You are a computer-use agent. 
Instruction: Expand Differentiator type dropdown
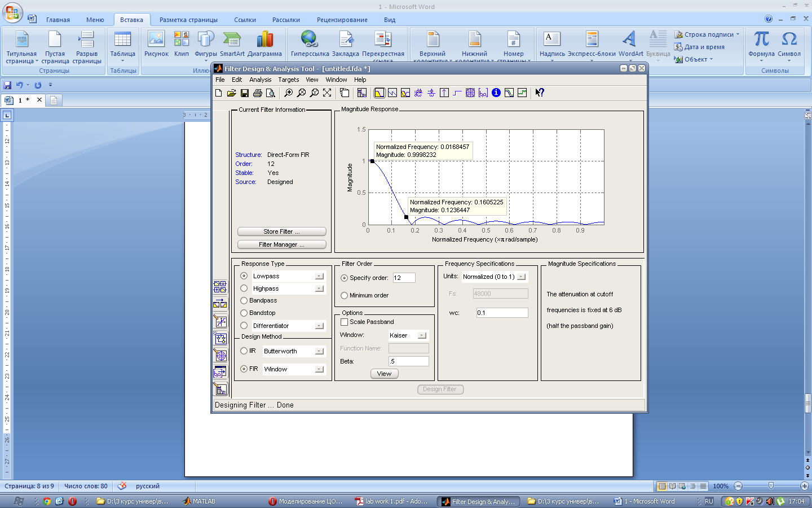[319, 326]
